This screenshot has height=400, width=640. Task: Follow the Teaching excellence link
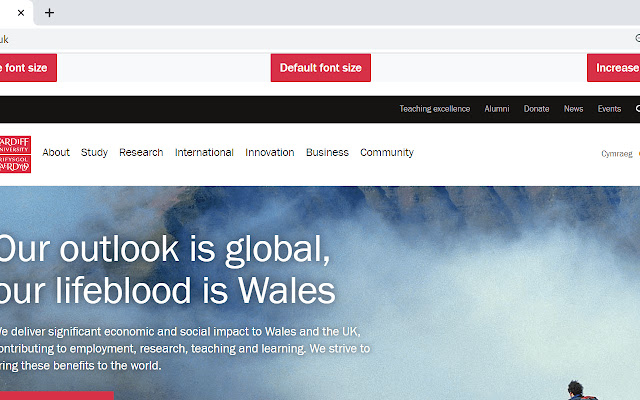tap(435, 109)
